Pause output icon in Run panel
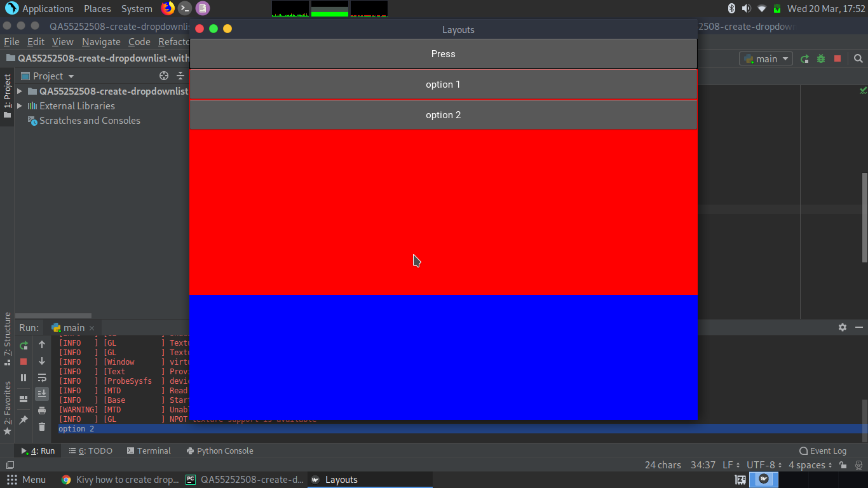Image resolution: width=868 pixels, height=488 pixels. 24,377
